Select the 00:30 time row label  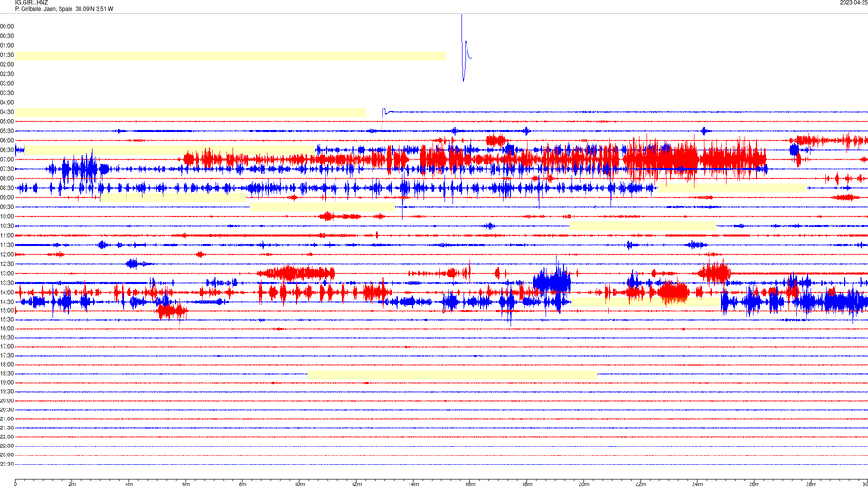(x=7, y=36)
